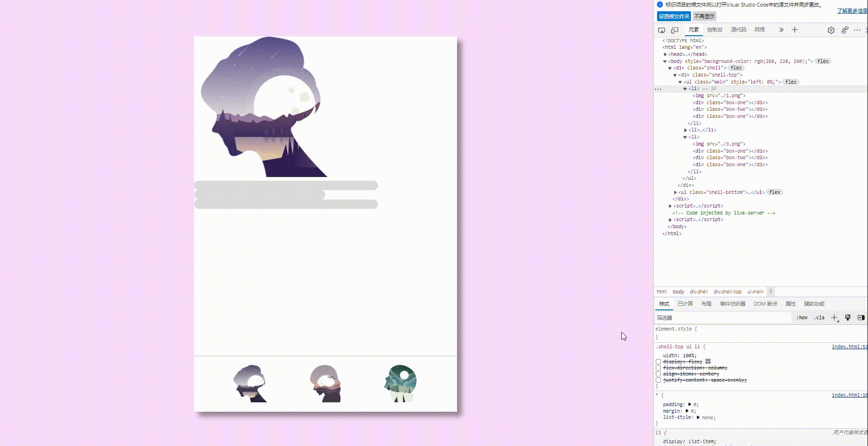Collapse the li node containing 3.png
The height and width of the screenshot is (446, 868).
coord(685,137)
